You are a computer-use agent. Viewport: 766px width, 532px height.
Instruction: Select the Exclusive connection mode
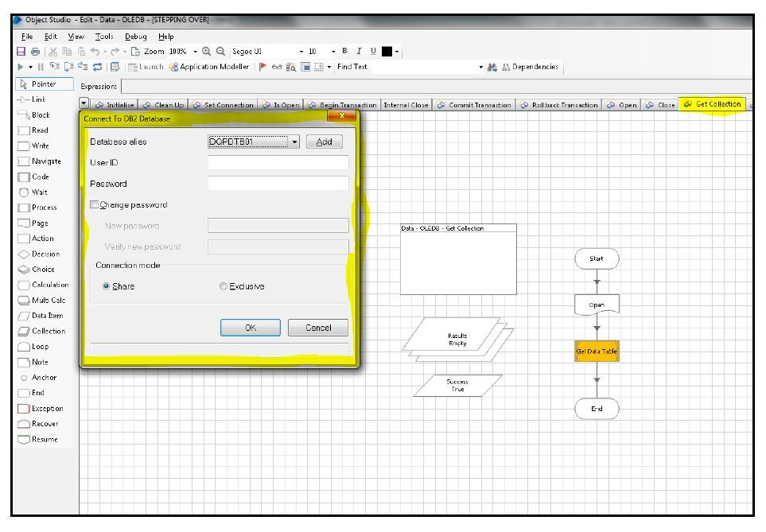tap(223, 286)
